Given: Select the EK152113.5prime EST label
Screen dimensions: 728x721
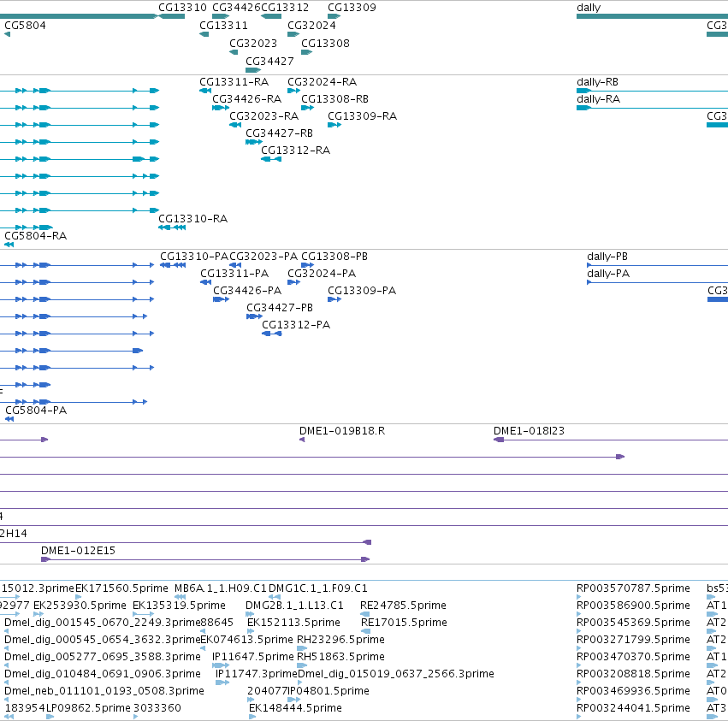Looking at the screenshot, I should pos(293,623).
